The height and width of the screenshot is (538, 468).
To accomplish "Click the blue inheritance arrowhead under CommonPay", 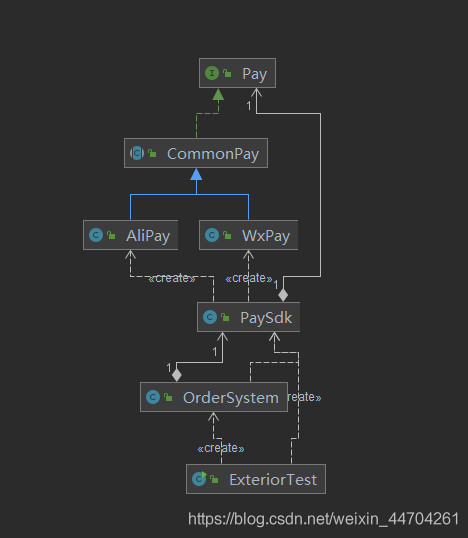I will tap(196, 174).
